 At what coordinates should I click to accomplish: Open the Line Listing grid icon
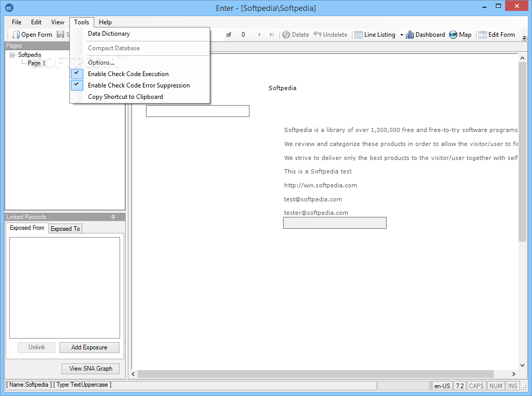pos(359,35)
